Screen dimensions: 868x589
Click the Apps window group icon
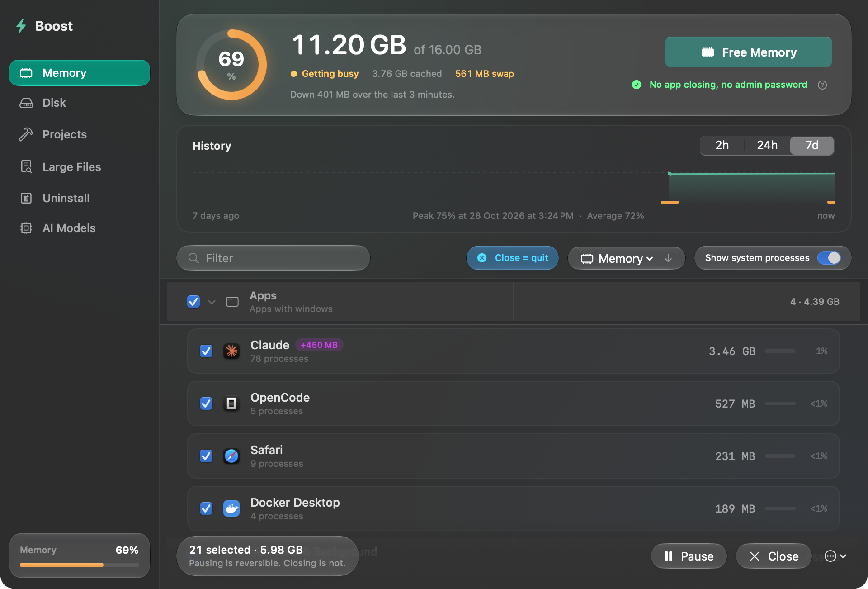click(232, 302)
